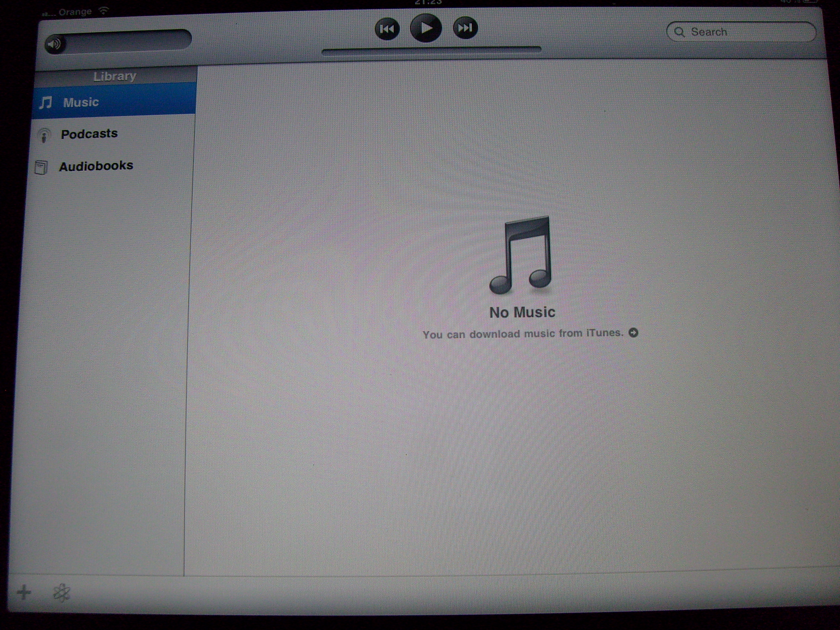
Task: Tap the Wi-Fi status icon
Action: (x=103, y=11)
